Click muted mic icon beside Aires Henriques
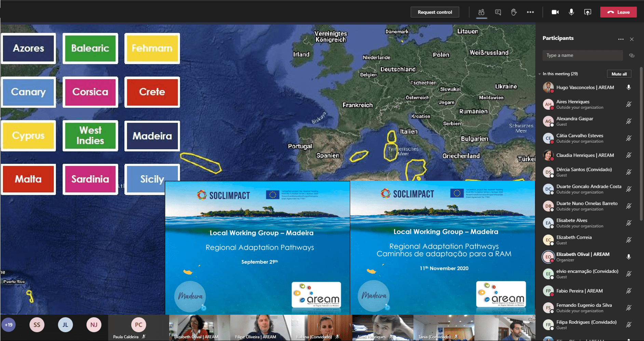This screenshot has width=644, height=341. coord(628,104)
